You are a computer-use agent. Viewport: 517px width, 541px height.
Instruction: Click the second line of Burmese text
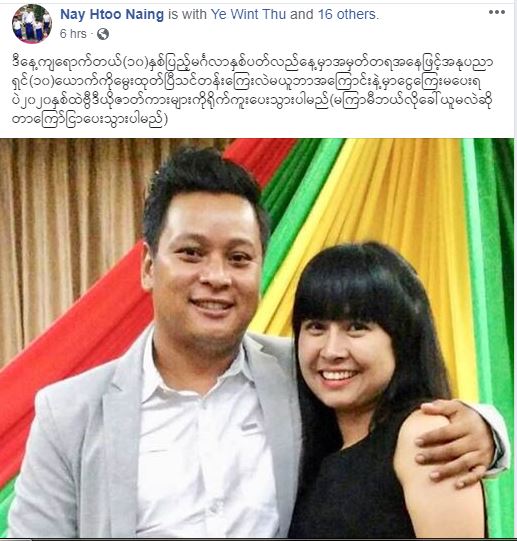tap(246, 82)
